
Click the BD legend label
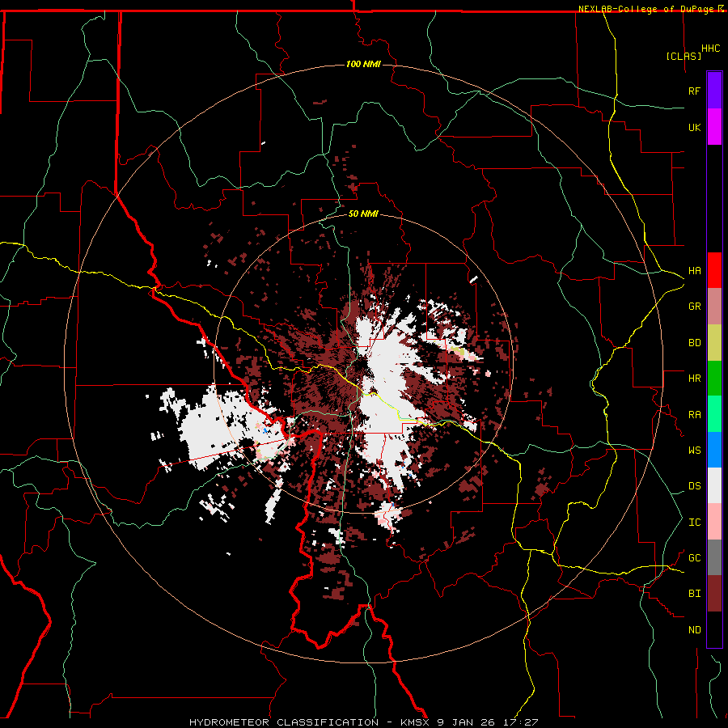[694, 343]
